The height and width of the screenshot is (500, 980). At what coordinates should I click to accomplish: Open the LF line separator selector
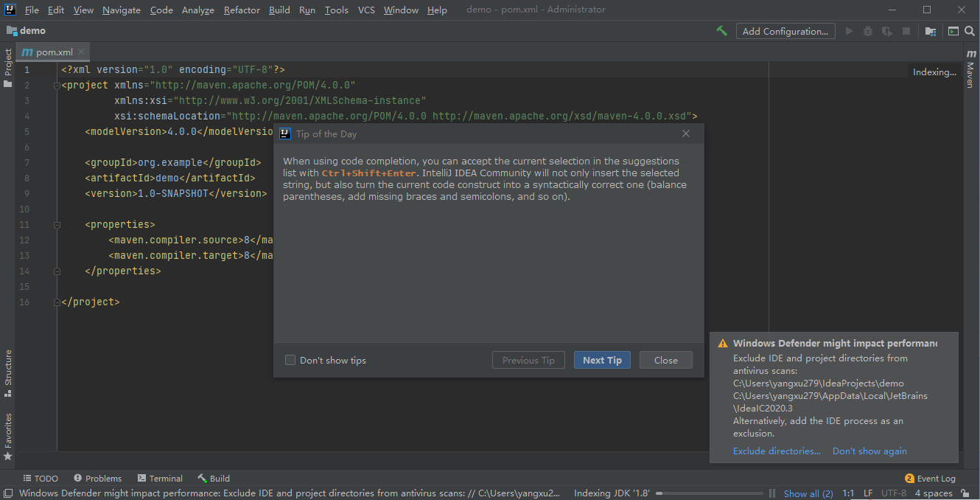point(868,493)
